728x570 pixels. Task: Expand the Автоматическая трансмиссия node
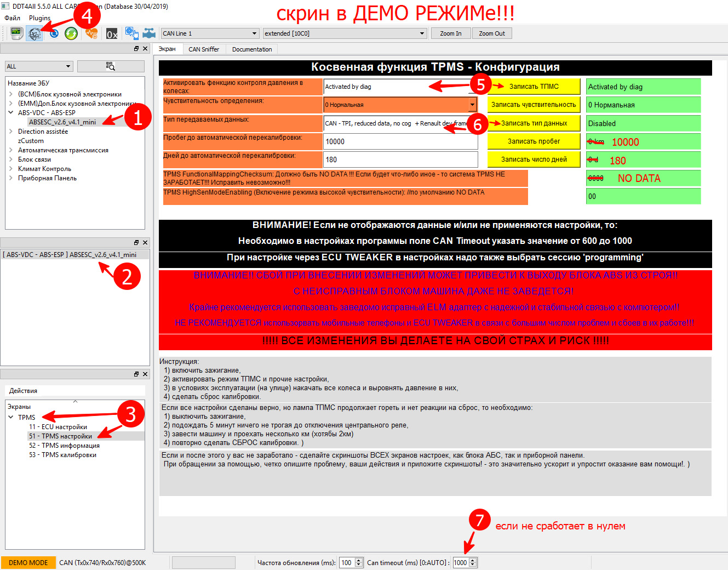point(10,150)
